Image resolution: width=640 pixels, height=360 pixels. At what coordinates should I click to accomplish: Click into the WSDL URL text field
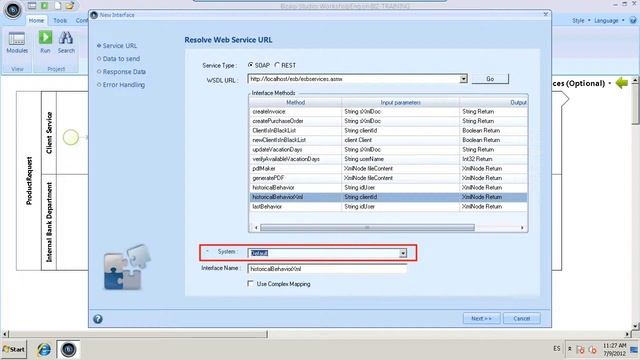(354, 79)
